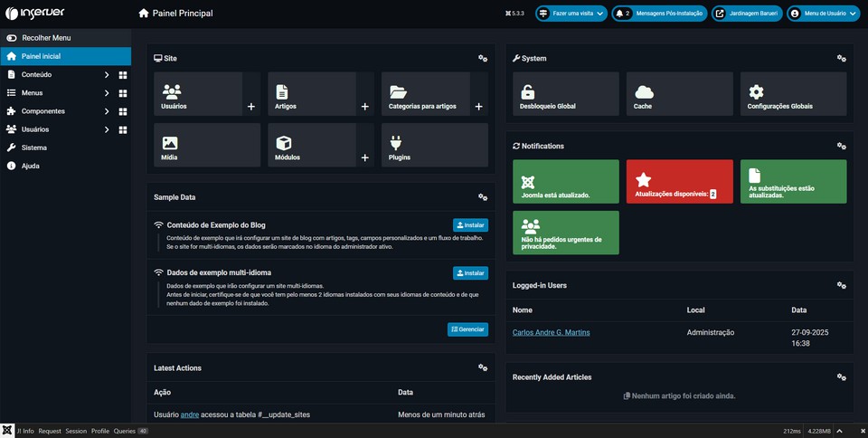
Task: Select Sistema in the sidebar menu
Action: click(34, 148)
